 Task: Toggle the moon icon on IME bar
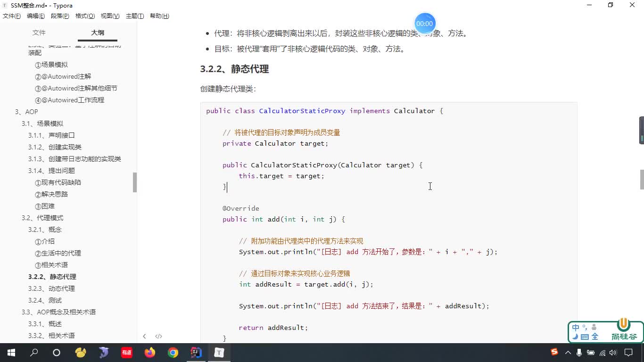tap(575, 337)
